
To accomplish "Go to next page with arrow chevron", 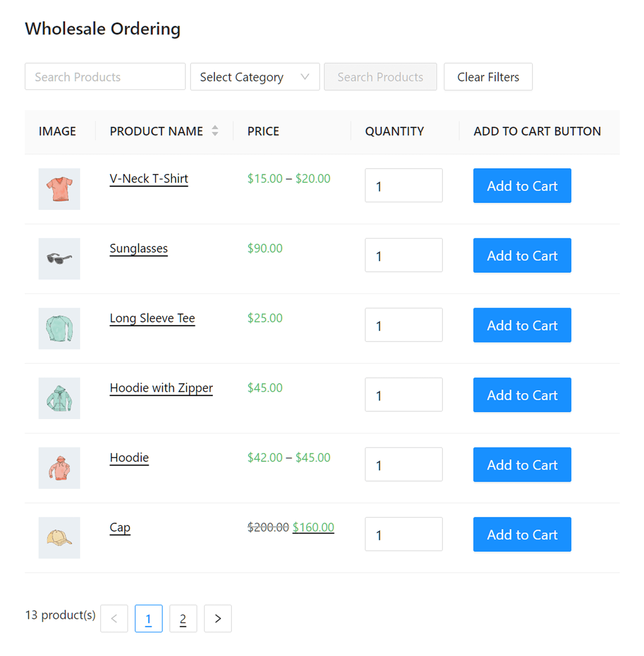I will coord(218,618).
